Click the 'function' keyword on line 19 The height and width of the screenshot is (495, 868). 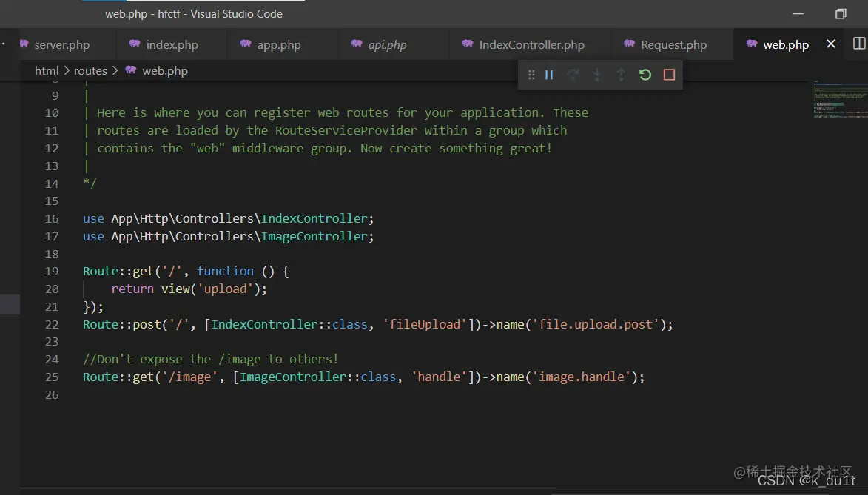225,272
